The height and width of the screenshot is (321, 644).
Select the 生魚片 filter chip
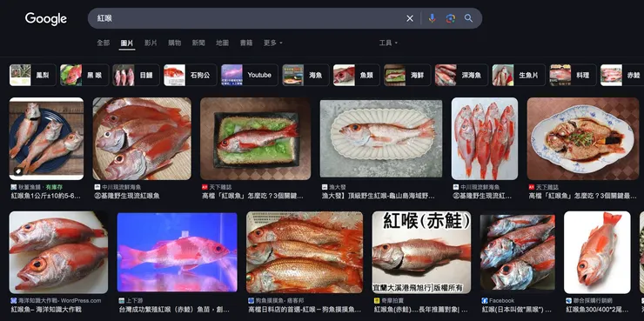(x=519, y=75)
